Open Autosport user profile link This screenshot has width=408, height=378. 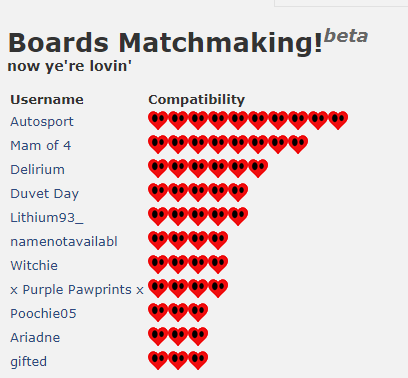pyautogui.click(x=42, y=122)
